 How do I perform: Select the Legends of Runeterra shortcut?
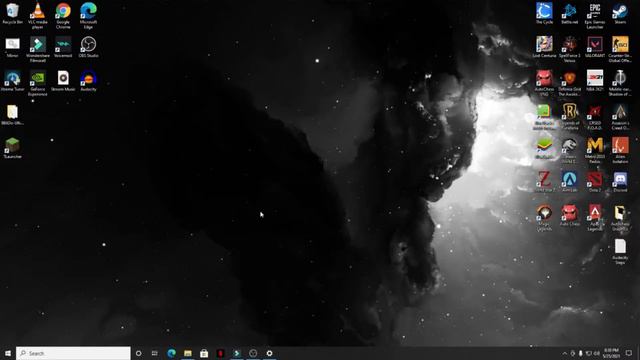[x=569, y=117]
